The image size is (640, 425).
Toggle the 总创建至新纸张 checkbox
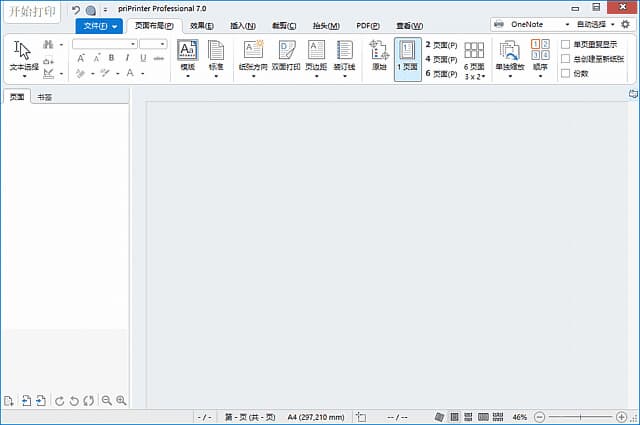point(566,59)
